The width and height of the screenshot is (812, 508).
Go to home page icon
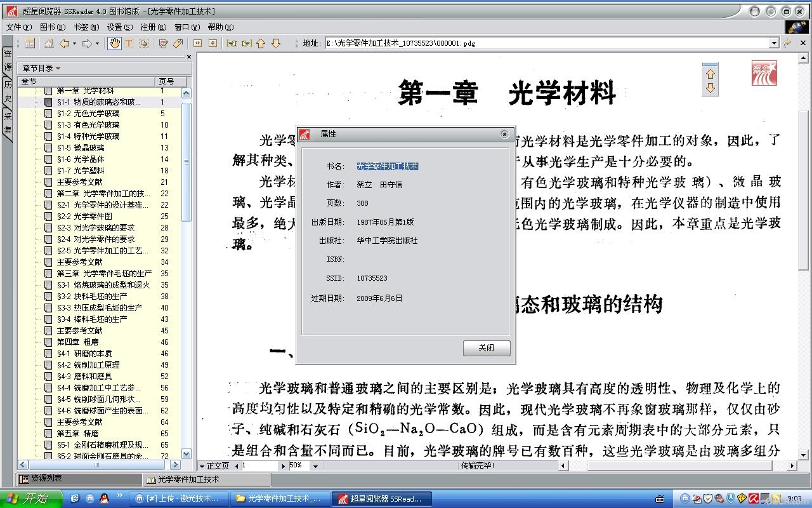coord(49,43)
